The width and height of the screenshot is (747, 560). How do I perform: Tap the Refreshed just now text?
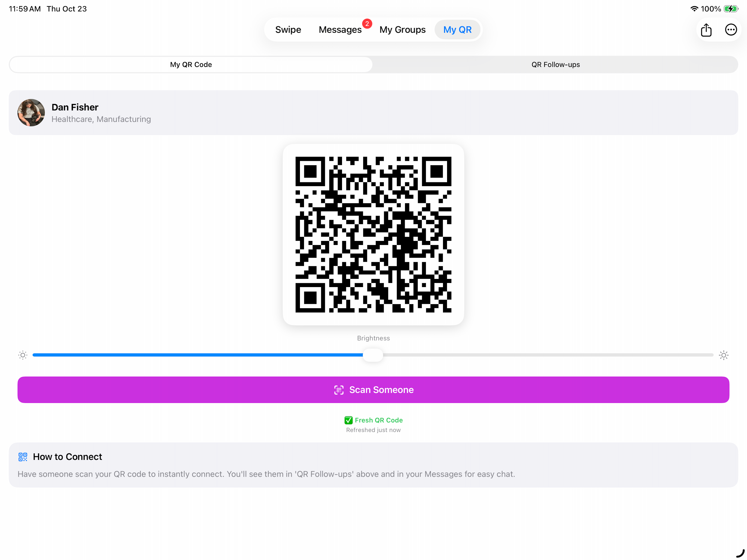(373, 430)
